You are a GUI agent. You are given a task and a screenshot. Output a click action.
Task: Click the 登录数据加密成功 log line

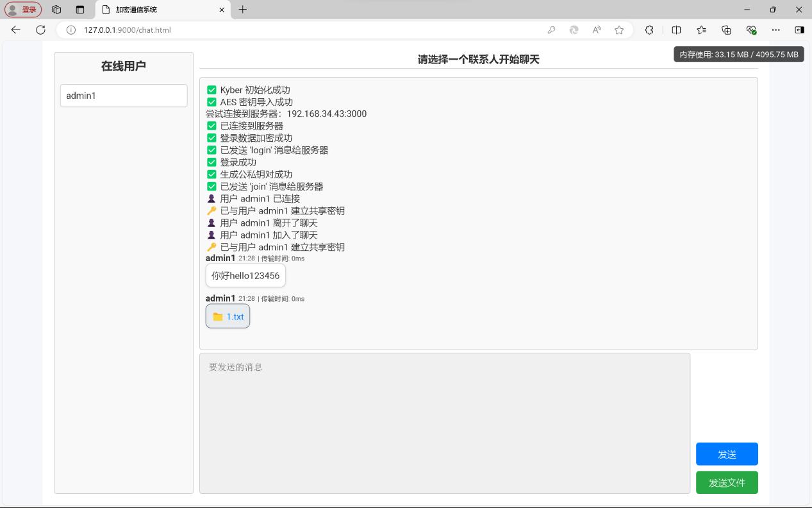pyautogui.click(x=249, y=138)
